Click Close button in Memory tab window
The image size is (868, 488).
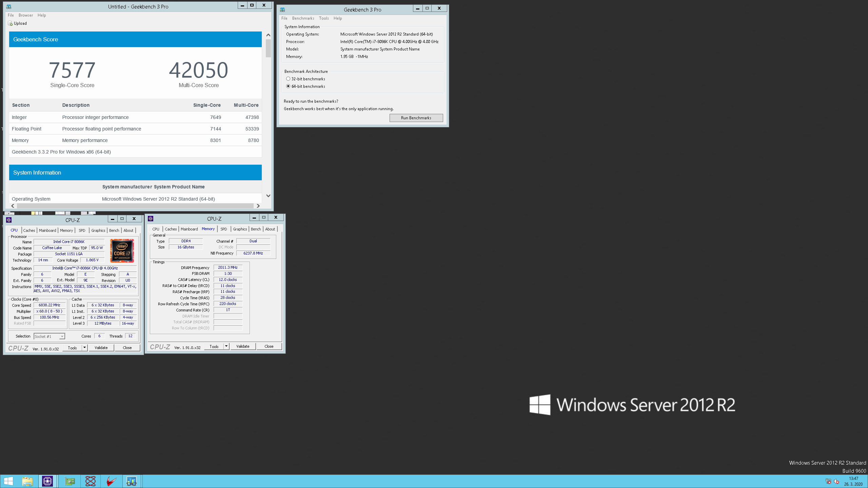(x=269, y=346)
